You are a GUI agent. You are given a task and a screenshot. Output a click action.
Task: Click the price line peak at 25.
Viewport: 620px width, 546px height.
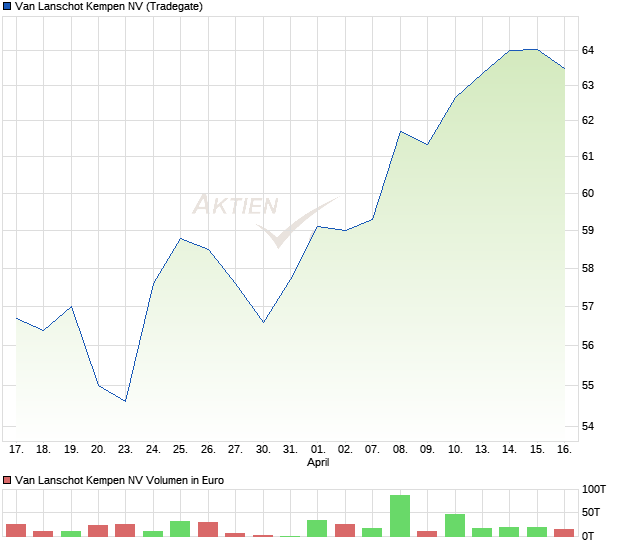(181, 238)
